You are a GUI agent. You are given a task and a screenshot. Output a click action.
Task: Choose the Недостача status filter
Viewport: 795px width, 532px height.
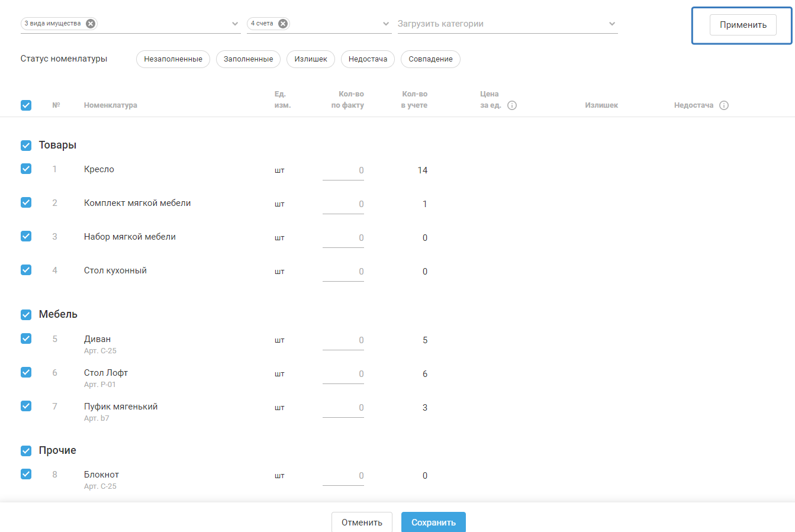(368, 59)
